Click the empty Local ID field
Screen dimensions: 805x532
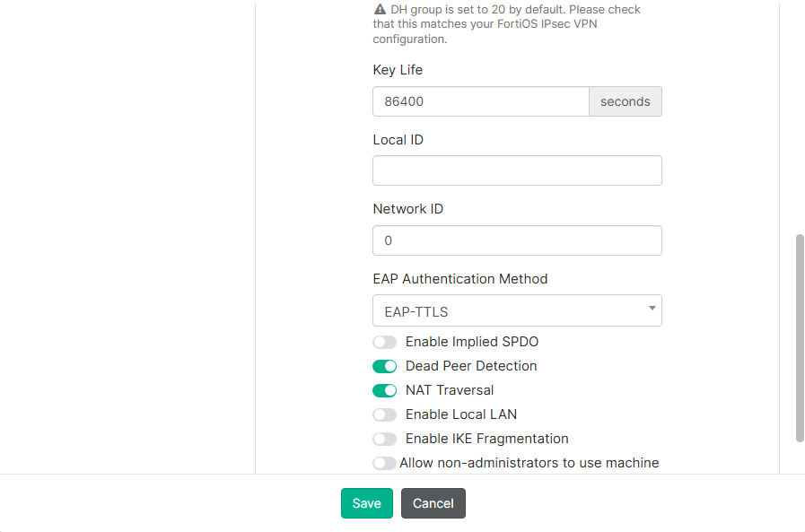coord(517,170)
